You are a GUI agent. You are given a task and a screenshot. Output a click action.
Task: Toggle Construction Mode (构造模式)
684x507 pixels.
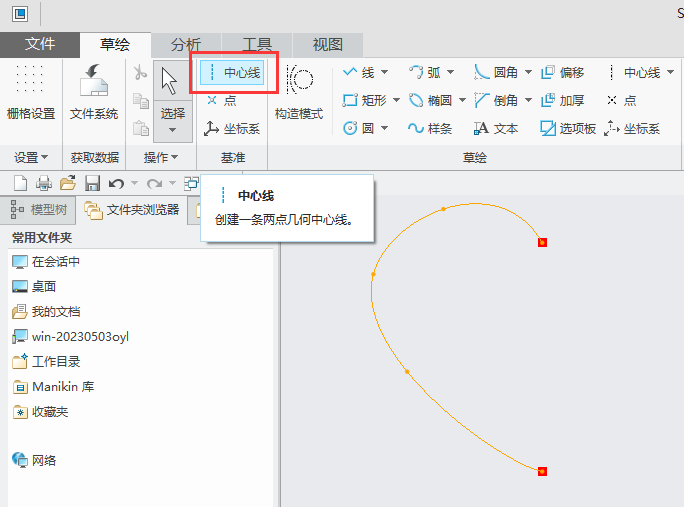coord(299,92)
